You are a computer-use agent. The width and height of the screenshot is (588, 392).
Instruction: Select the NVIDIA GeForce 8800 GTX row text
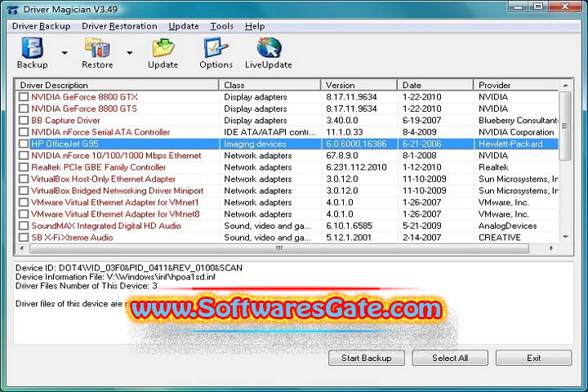tap(84, 97)
